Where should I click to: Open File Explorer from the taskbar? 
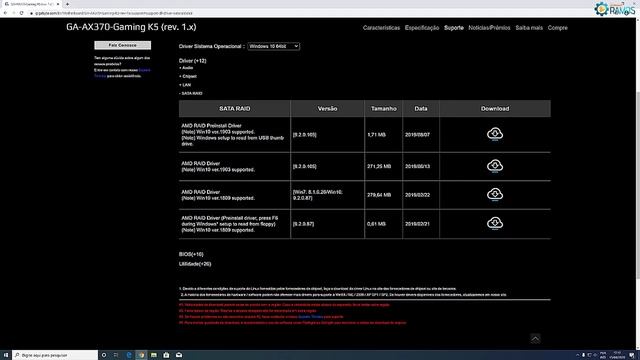pyautogui.click(x=154, y=355)
